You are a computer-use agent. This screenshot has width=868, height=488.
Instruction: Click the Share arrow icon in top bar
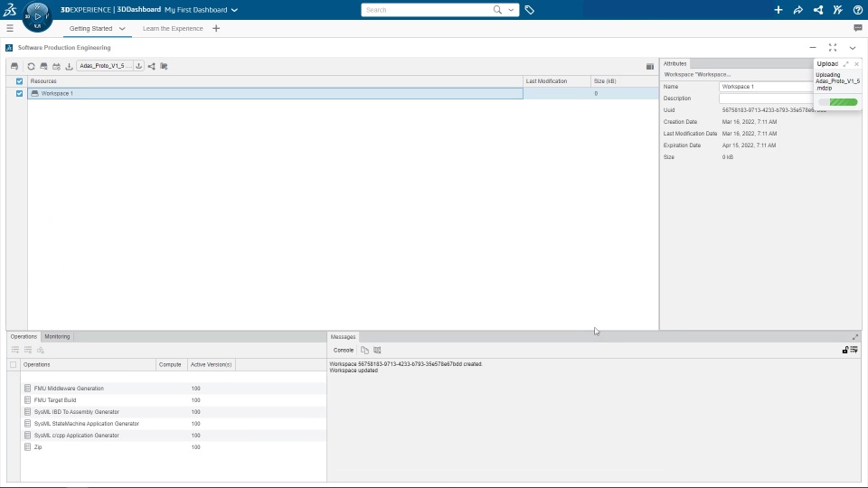(797, 9)
